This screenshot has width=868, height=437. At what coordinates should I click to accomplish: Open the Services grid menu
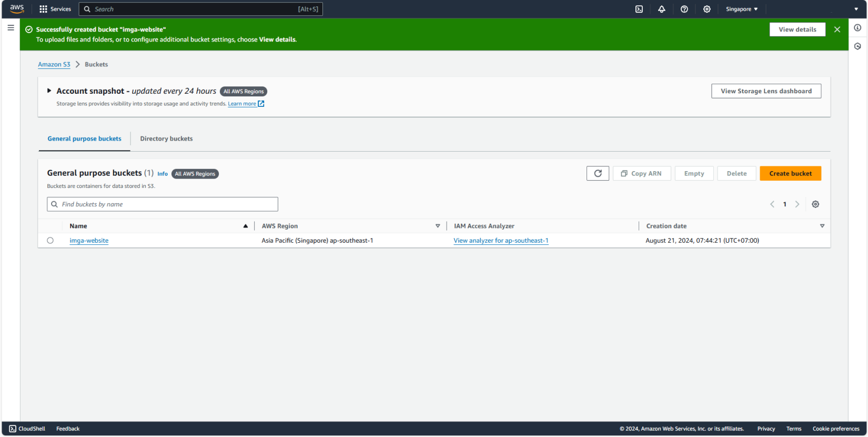[x=55, y=9]
